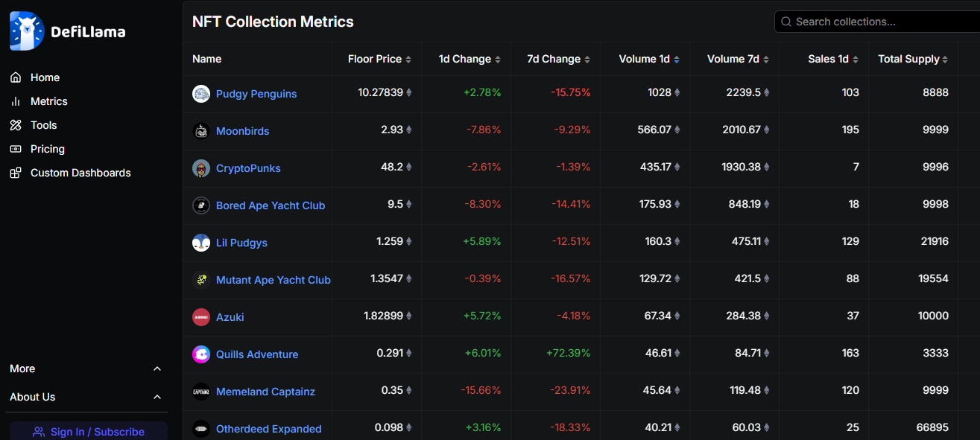Screen dimensions: 980x440
Task: Click the magnifier icon in search box
Action: click(786, 22)
